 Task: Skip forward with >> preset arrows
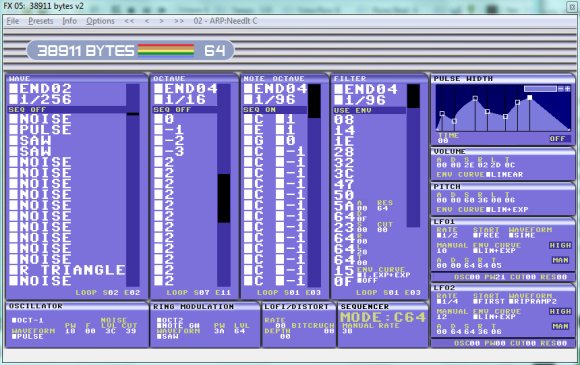[179, 21]
